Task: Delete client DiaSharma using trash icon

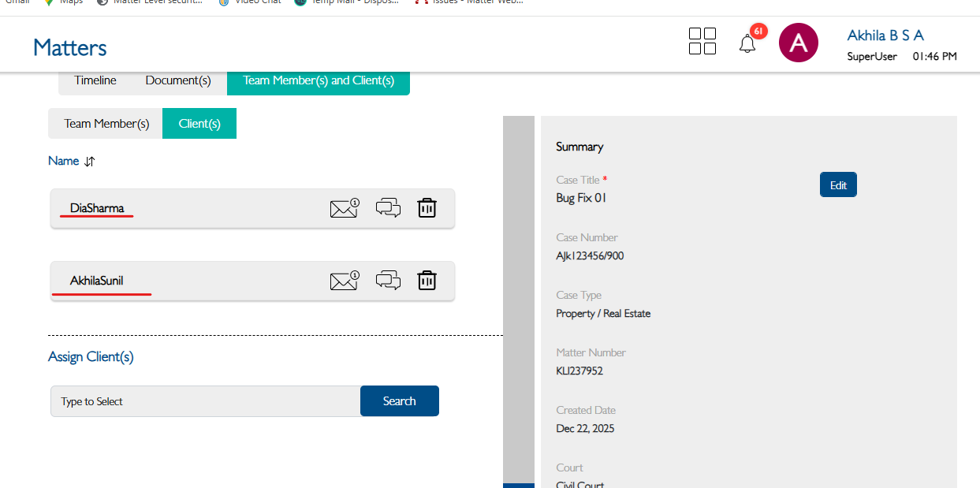Action: 427,208
